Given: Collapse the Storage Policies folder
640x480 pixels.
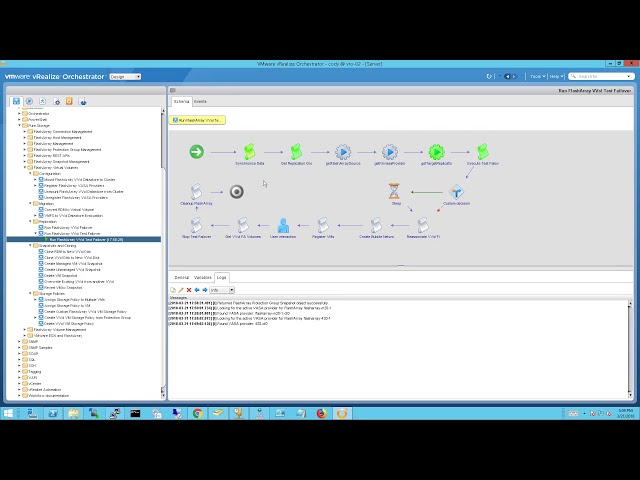Looking at the screenshot, I should 30,293.
